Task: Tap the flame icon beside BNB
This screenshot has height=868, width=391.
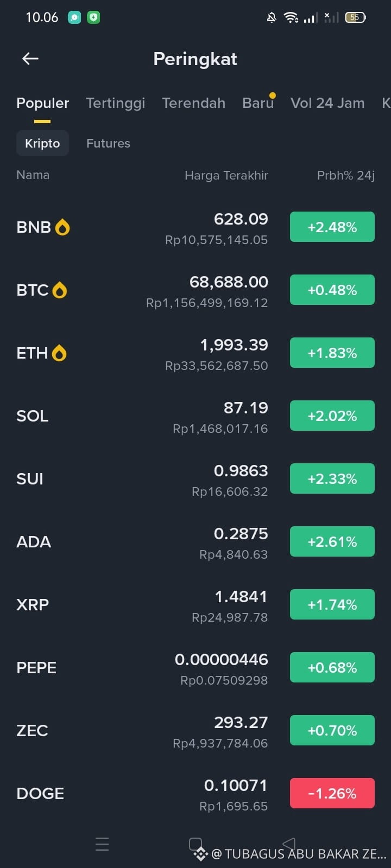Action: coord(62,227)
